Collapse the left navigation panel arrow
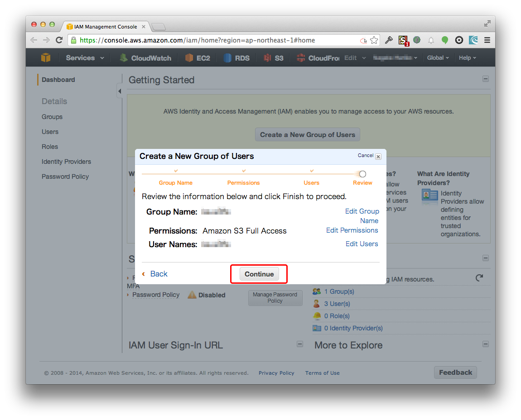Image resolution: width=521 pixels, height=420 pixels. coord(120,91)
